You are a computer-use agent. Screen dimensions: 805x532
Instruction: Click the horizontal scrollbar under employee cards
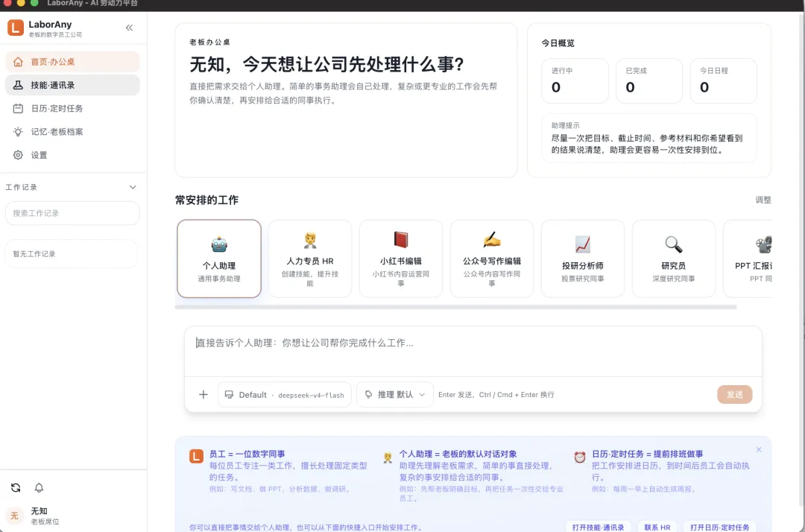click(455, 307)
